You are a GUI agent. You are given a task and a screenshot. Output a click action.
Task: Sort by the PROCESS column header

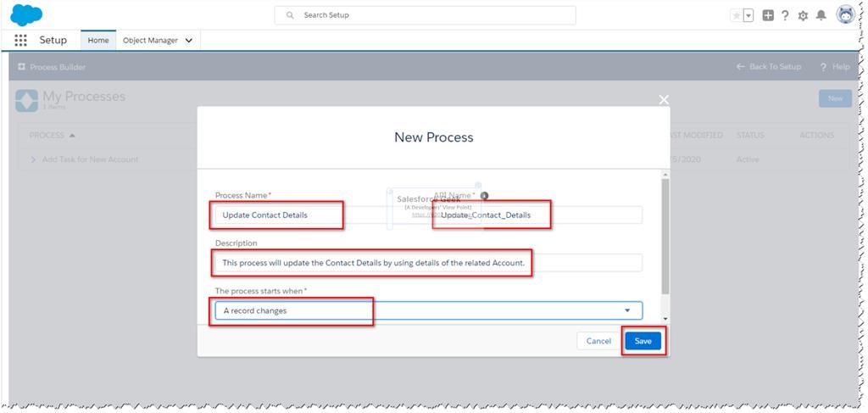(x=52, y=135)
